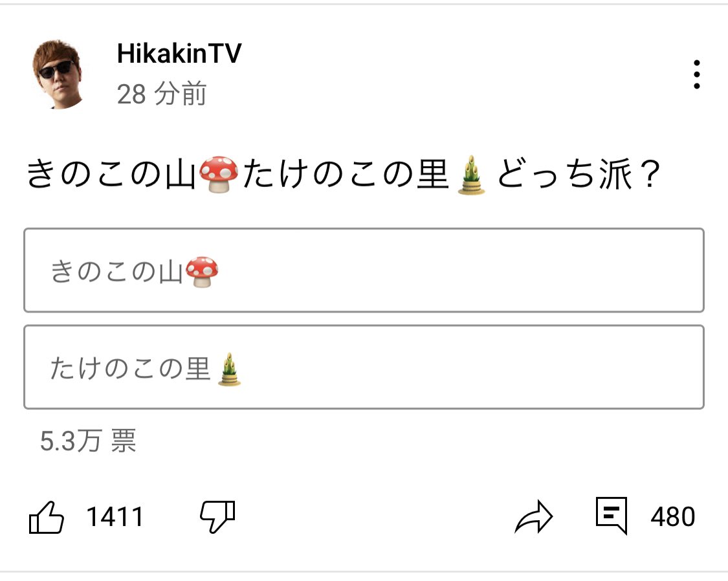Click kadomatsu emoji in poll question
The image size is (728, 581).
click(x=471, y=175)
